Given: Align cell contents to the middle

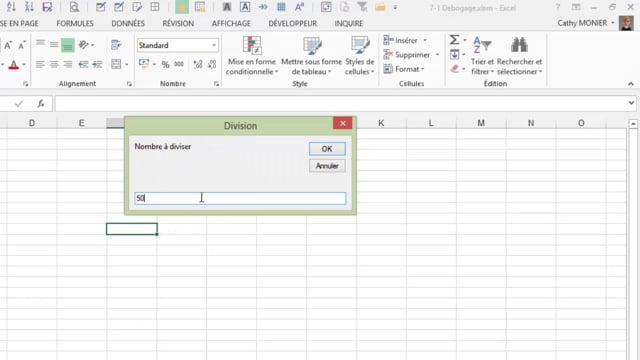Looking at the screenshot, I should (54, 44).
